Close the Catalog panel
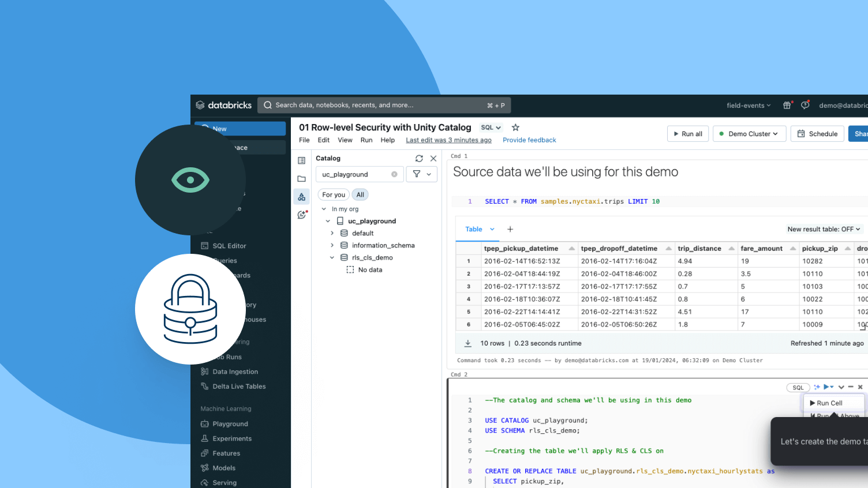The image size is (868, 488). (433, 159)
